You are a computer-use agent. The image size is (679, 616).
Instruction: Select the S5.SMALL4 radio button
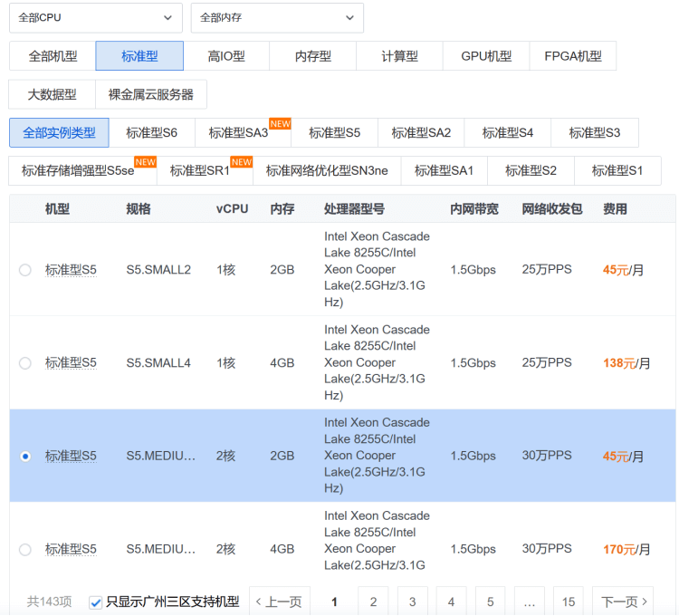pos(25,363)
